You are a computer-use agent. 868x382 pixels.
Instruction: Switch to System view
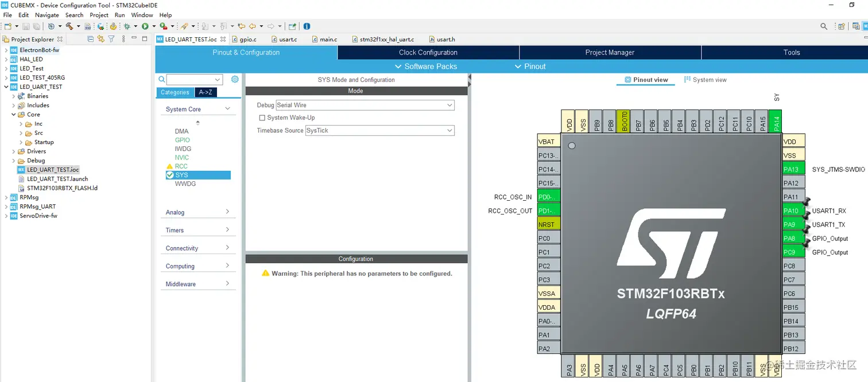pos(705,80)
